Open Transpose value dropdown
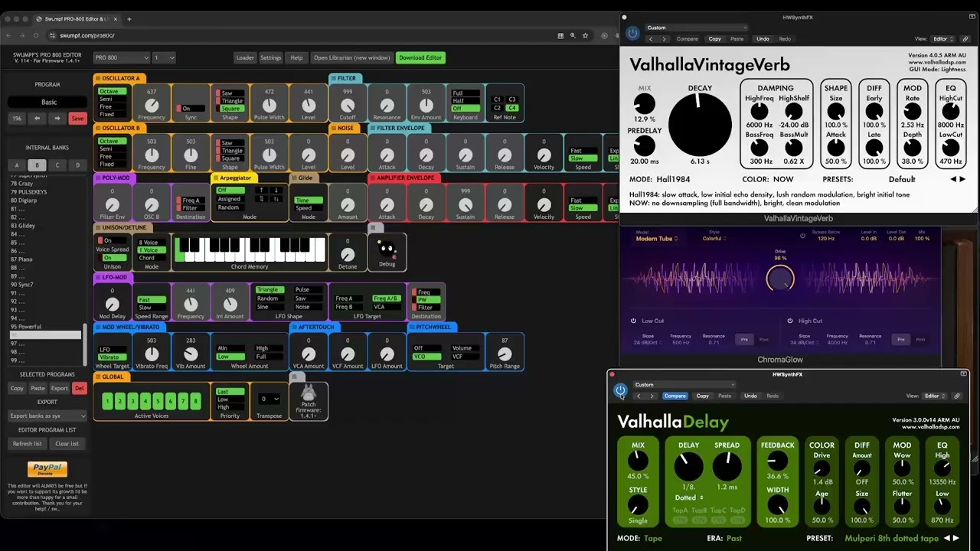The height and width of the screenshot is (551, 980). 269,399
